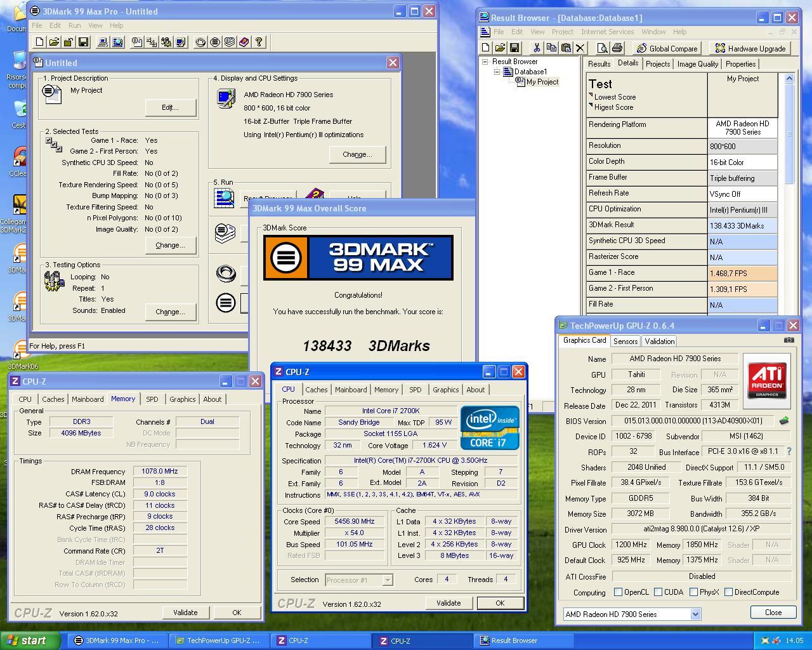Image resolution: width=812 pixels, height=650 pixels.
Task: Click New document icon in Result Browser toolbar
Action: click(486, 48)
